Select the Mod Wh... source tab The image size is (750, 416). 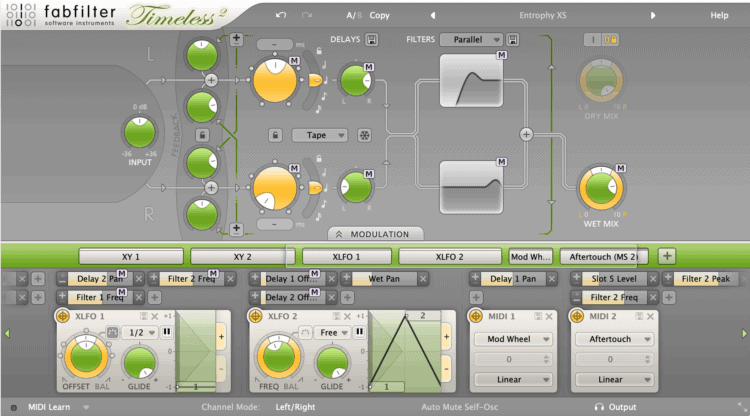pyautogui.click(x=530, y=257)
